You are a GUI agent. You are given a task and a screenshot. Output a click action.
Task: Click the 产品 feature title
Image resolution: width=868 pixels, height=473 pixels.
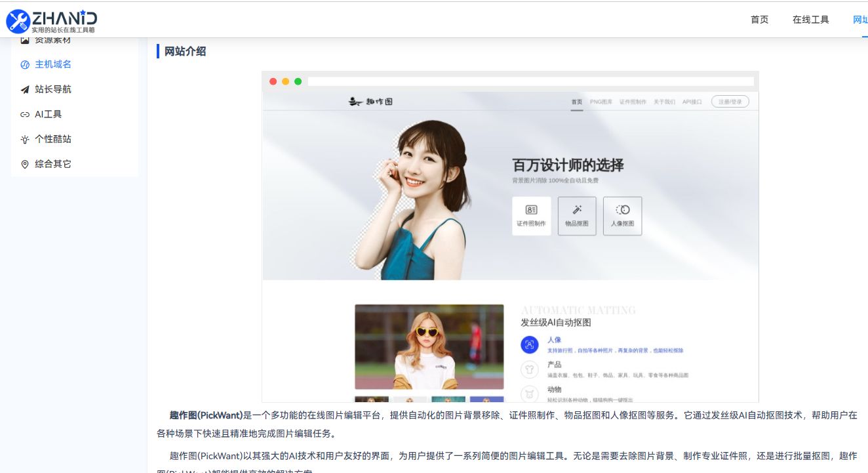point(555,365)
